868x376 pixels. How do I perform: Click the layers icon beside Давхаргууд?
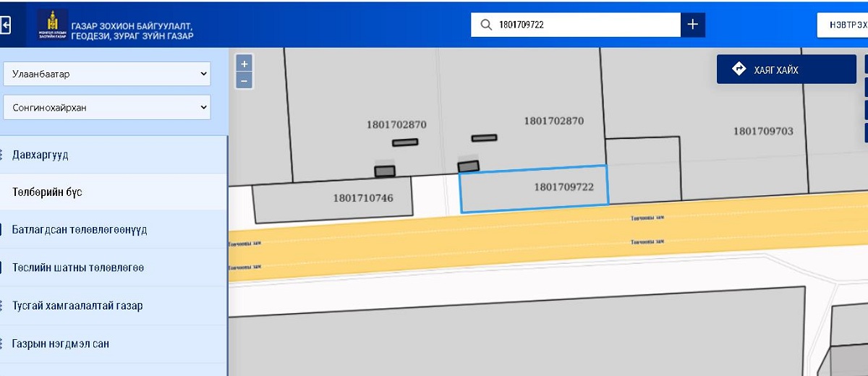point(2,155)
